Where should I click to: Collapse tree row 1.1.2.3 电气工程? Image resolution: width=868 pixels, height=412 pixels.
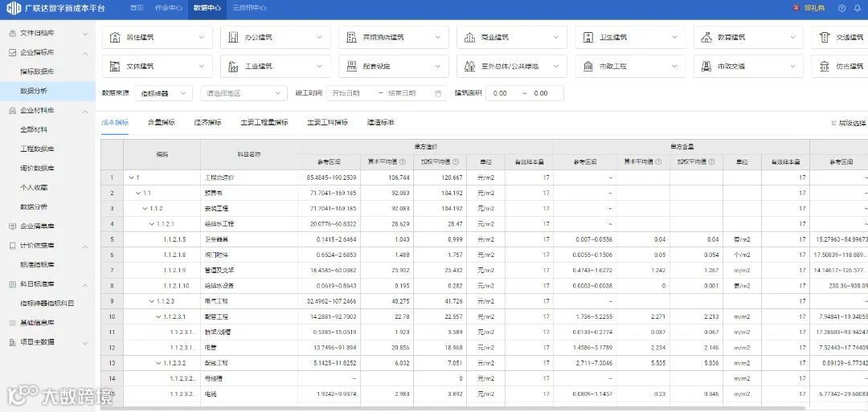151,301
